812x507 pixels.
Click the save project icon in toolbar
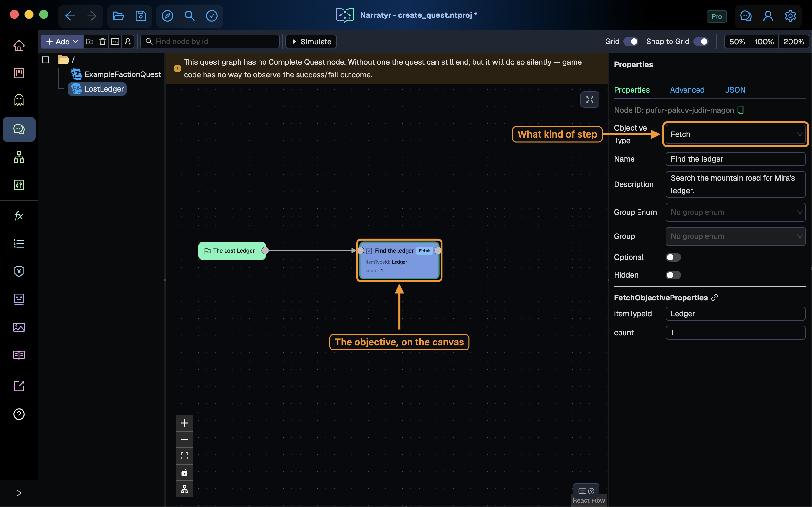[141, 16]
